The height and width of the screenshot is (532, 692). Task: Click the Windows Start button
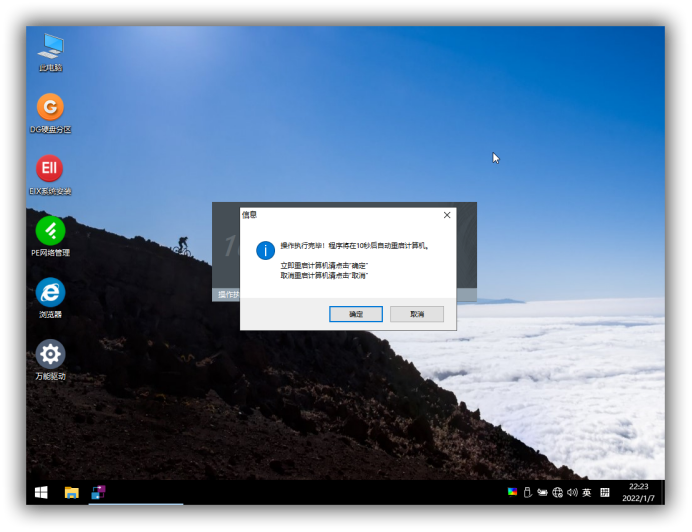[41, 492]
